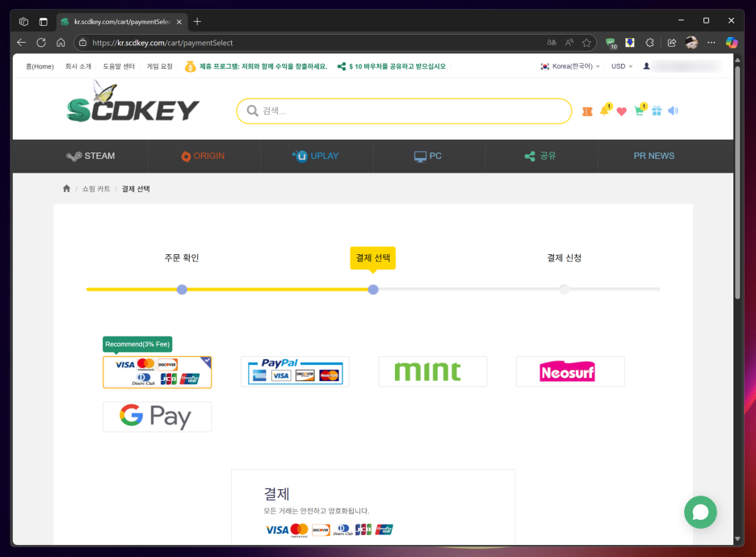This screenshot has width=756, height=557.
Task: Click the blue gift box icon
Action: pos(657,111)
